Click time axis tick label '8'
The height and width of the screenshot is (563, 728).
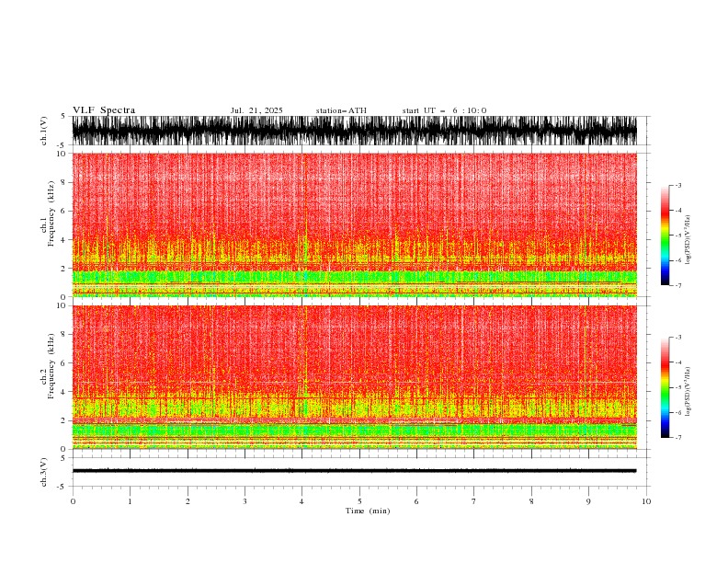coord(531,501)
